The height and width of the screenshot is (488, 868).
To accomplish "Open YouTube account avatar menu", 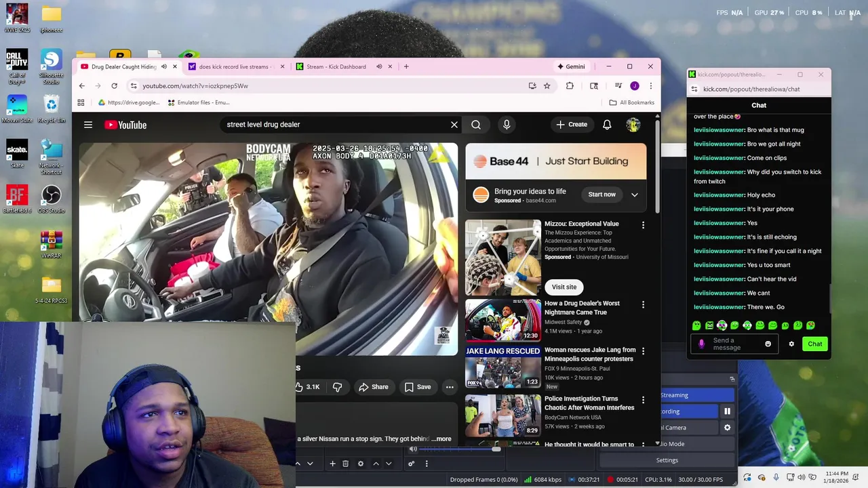I will 633,125.
